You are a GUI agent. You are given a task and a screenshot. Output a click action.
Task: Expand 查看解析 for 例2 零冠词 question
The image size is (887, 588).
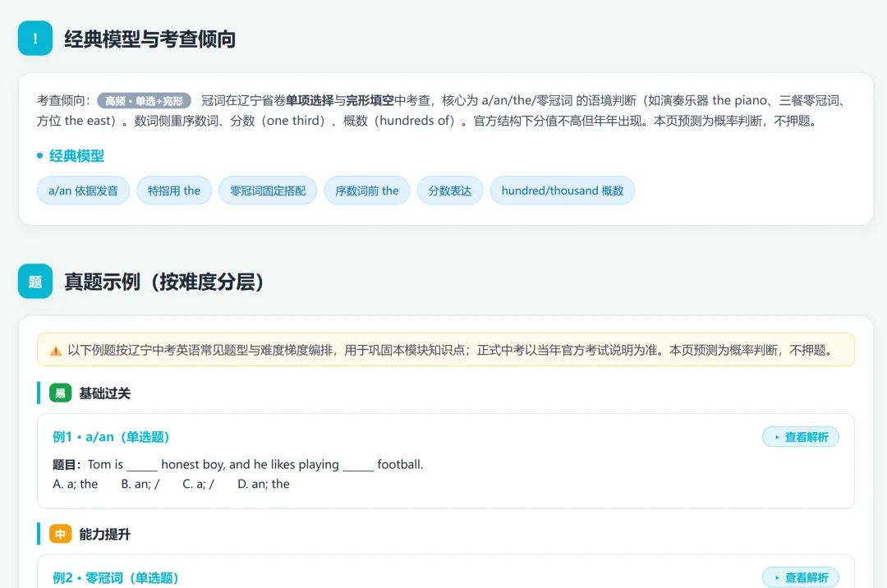tap(801, 577)
